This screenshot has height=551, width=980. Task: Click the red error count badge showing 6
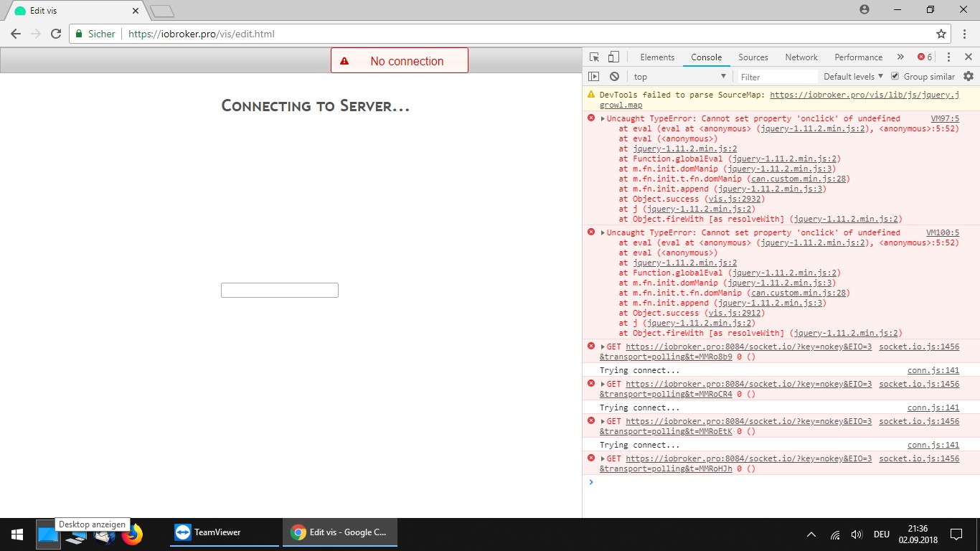925,57
